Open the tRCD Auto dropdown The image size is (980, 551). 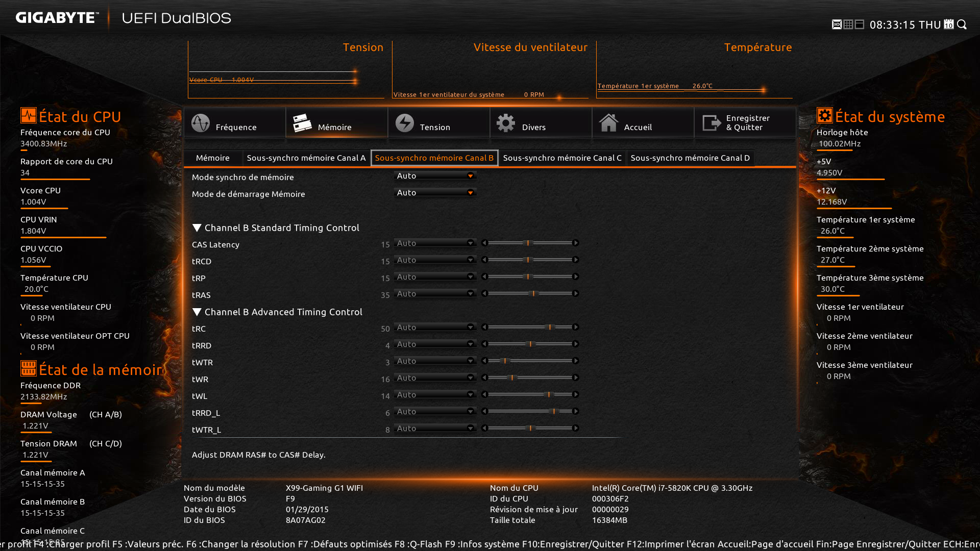click(435, 260)
